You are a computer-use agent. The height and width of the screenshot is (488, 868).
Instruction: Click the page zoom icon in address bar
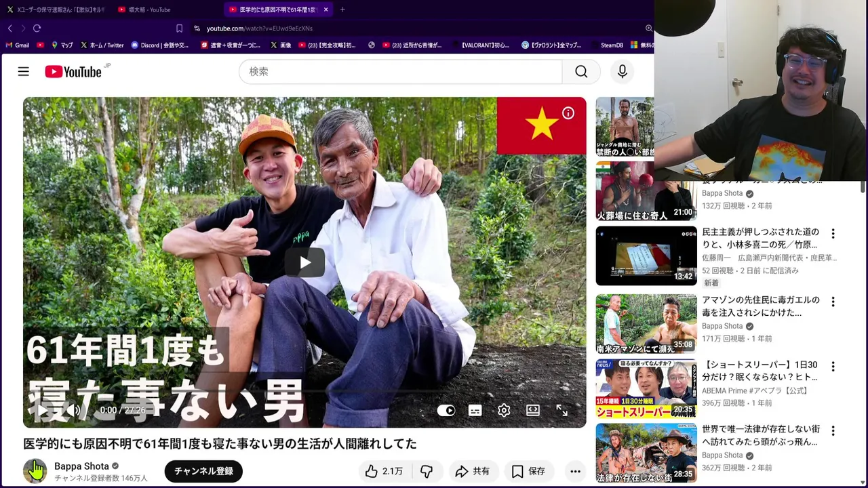coord(648,28)
